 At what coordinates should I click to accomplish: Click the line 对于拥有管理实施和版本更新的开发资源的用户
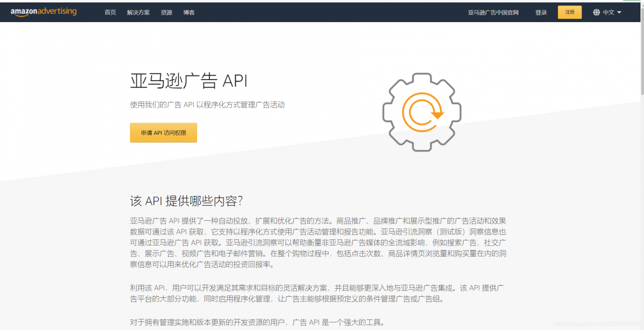pyautogui.click(x=257, y=322)
